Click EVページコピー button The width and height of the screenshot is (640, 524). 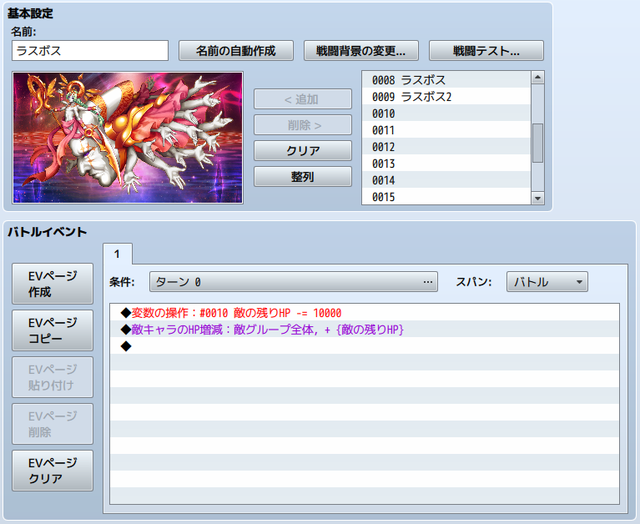[53, 330]
